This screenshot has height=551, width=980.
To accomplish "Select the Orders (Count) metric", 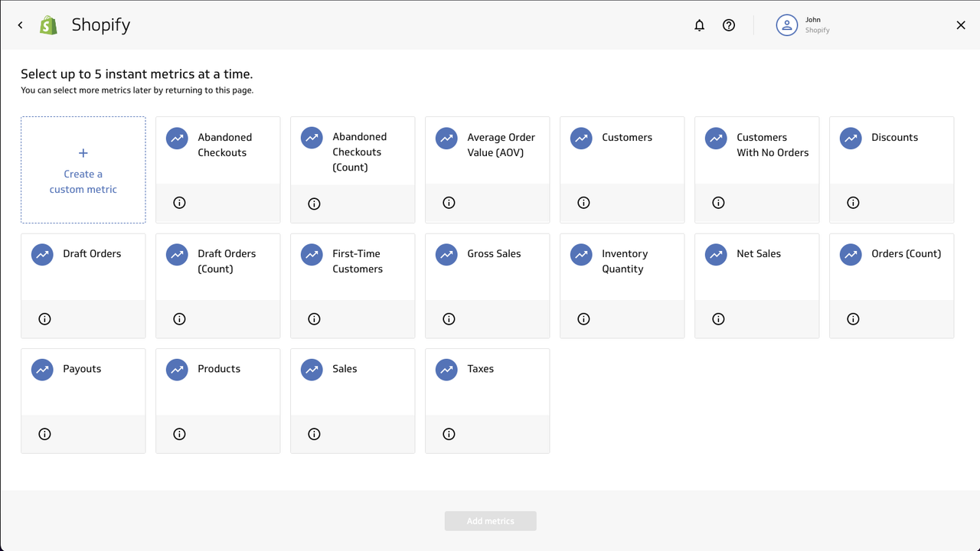I will [891, 268].
